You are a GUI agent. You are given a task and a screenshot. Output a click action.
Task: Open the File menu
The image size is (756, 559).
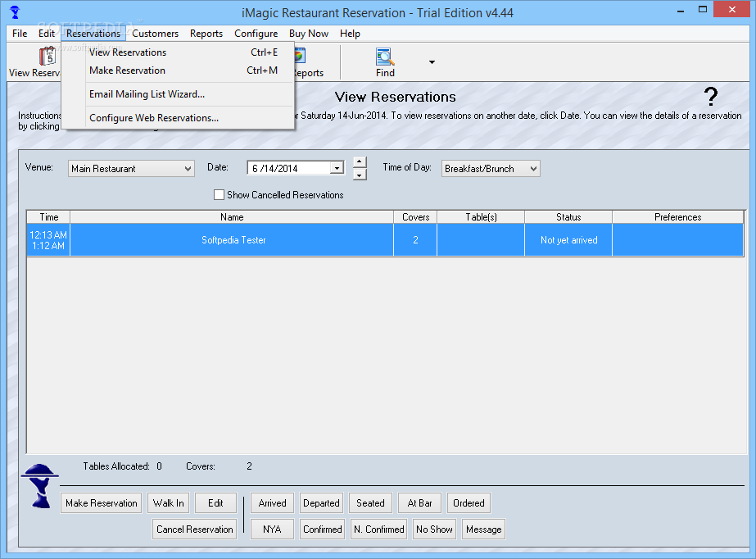click(x=20, y=34)
